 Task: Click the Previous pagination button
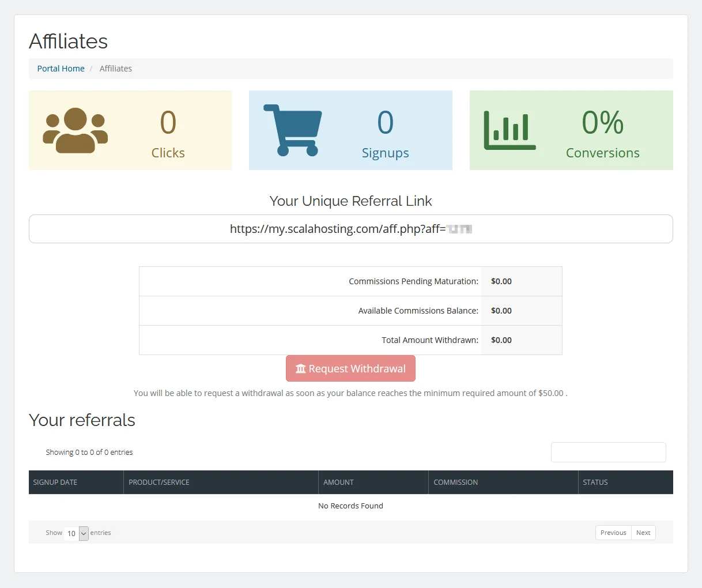click(x=613, y=532)
